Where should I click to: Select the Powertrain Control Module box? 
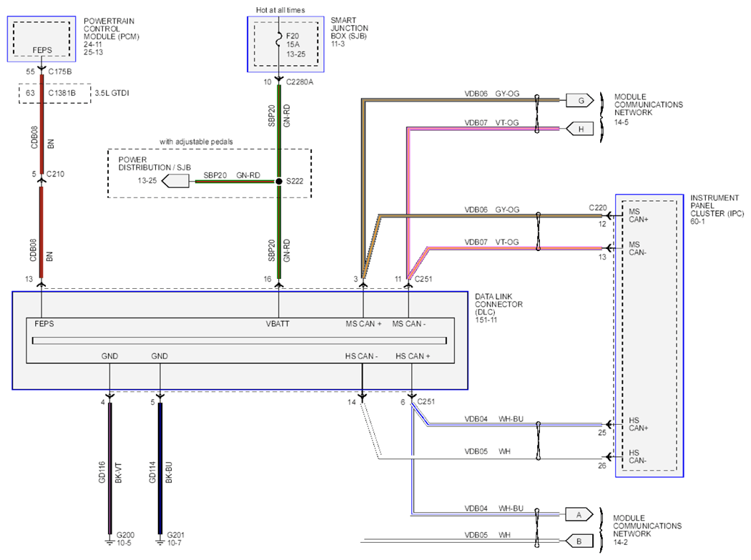[41, 39]
